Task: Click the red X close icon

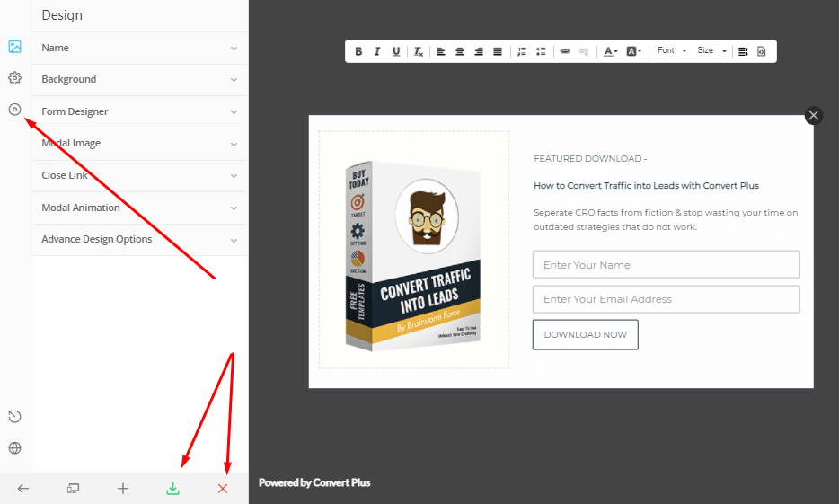Action: (x=223, y=489)
